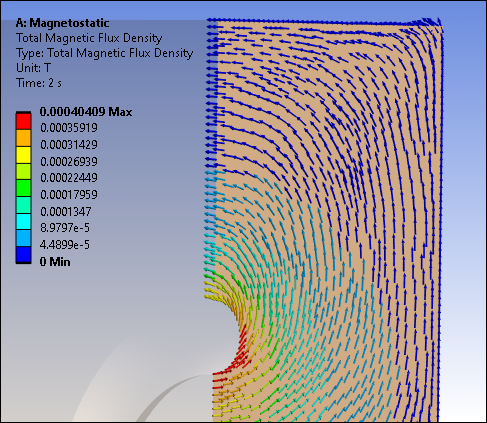This screenshot has height=423, width=487.
Task: Select the 0 Min legend value
Action: tap(55, 262)
